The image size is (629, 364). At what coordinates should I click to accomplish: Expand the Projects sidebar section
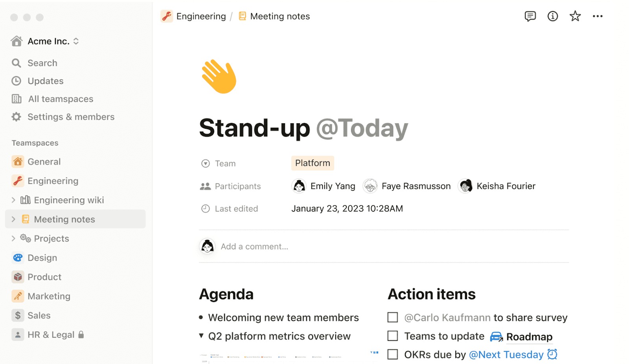(x=13, y=238)
